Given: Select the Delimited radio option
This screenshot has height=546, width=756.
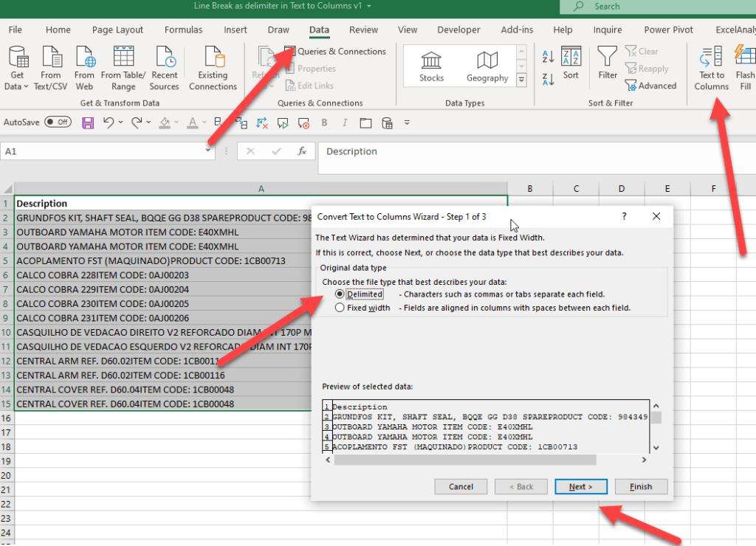Looking at the screenshot, I should pos(340,294).
